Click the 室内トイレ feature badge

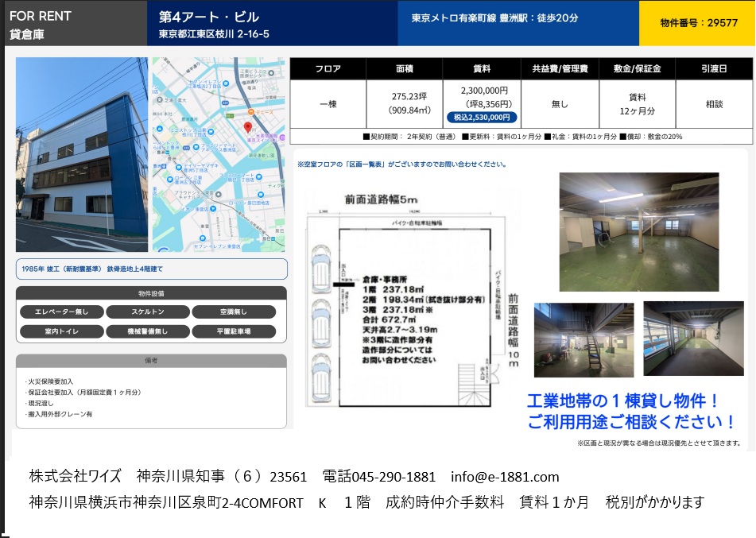coord(61,331)
